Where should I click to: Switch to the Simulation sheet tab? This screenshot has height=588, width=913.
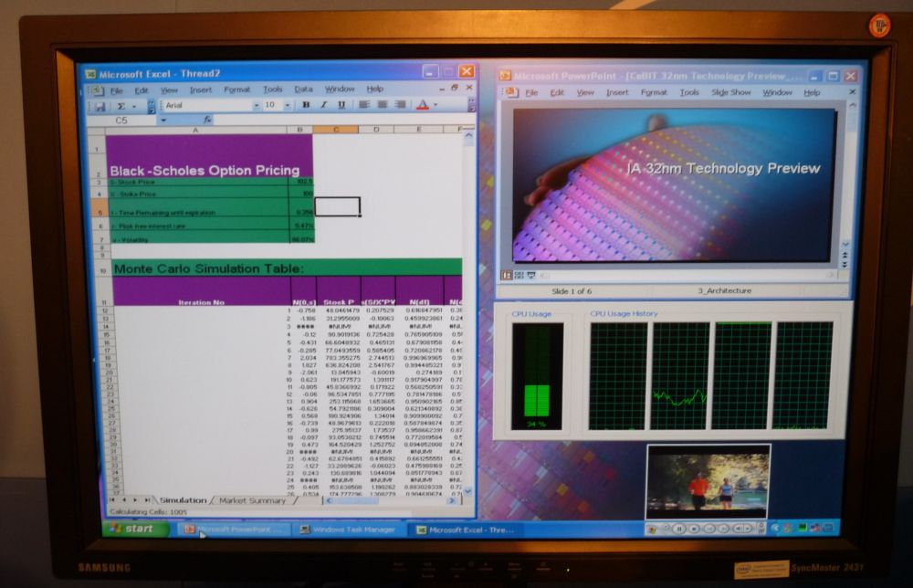click(x=183, y=500)
